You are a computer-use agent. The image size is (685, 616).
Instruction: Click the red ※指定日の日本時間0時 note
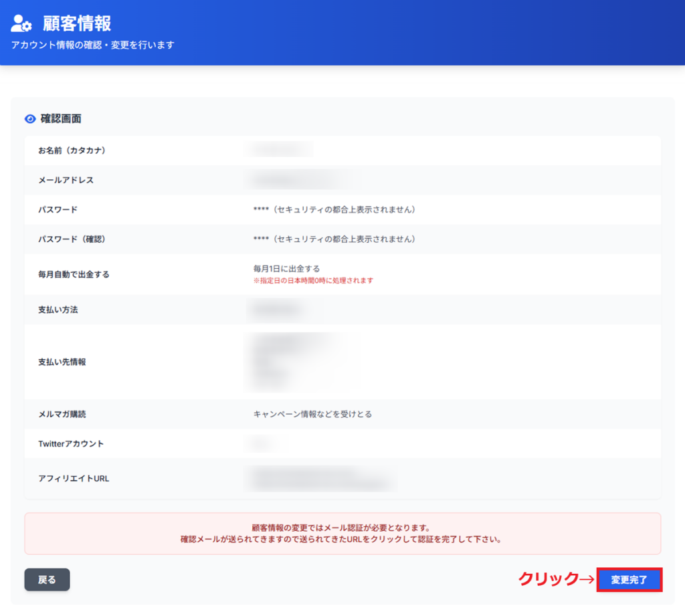[313, 280]
